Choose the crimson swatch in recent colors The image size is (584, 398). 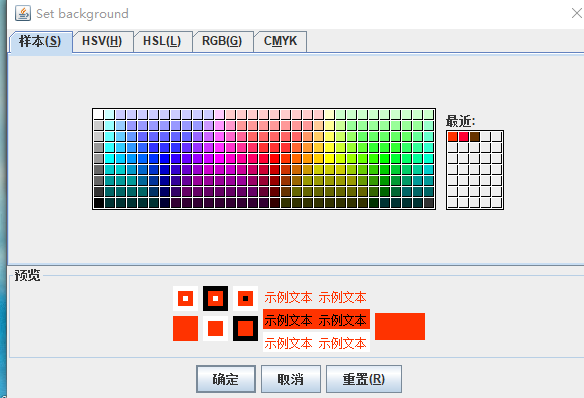tap(463, 137)
